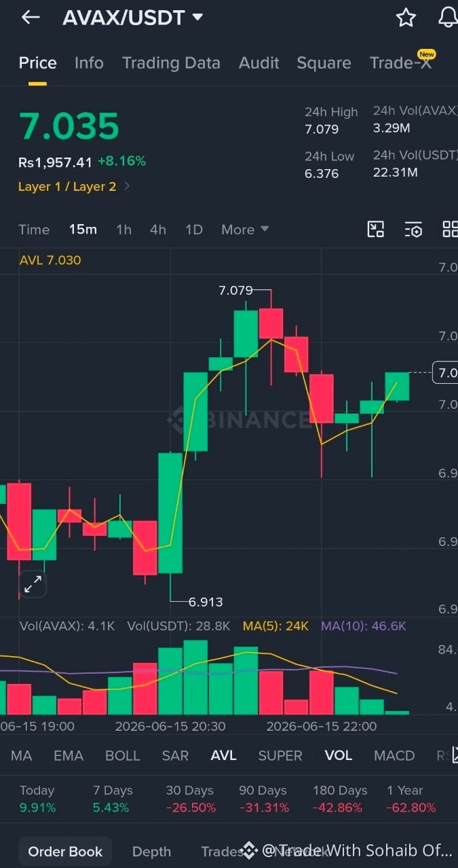Click 90 Days performance -31.31%

[264, 808]
